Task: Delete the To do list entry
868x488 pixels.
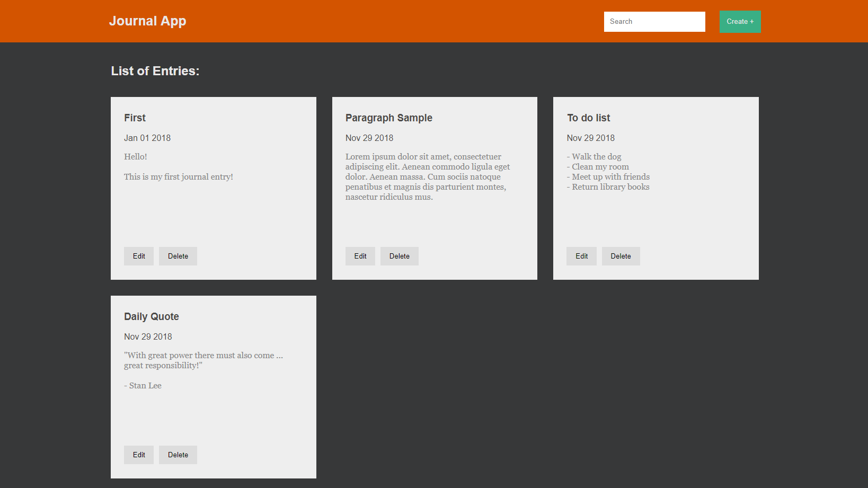Action: point(621,256)
